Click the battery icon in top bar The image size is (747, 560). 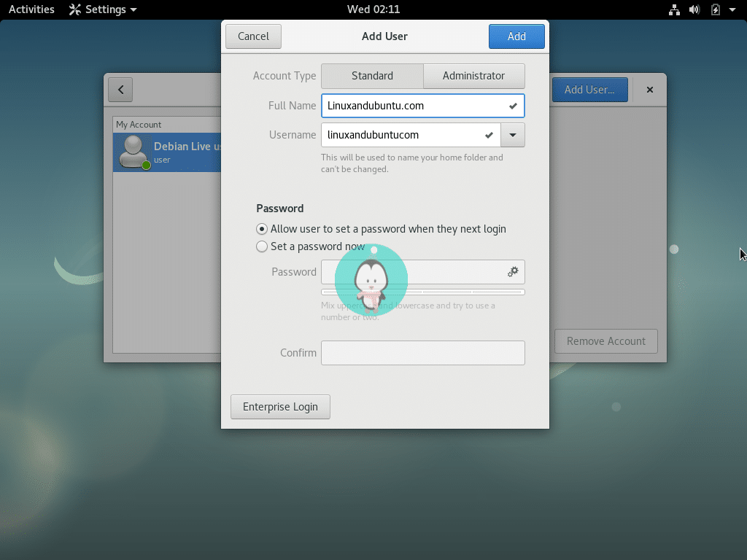click(716, 9)
